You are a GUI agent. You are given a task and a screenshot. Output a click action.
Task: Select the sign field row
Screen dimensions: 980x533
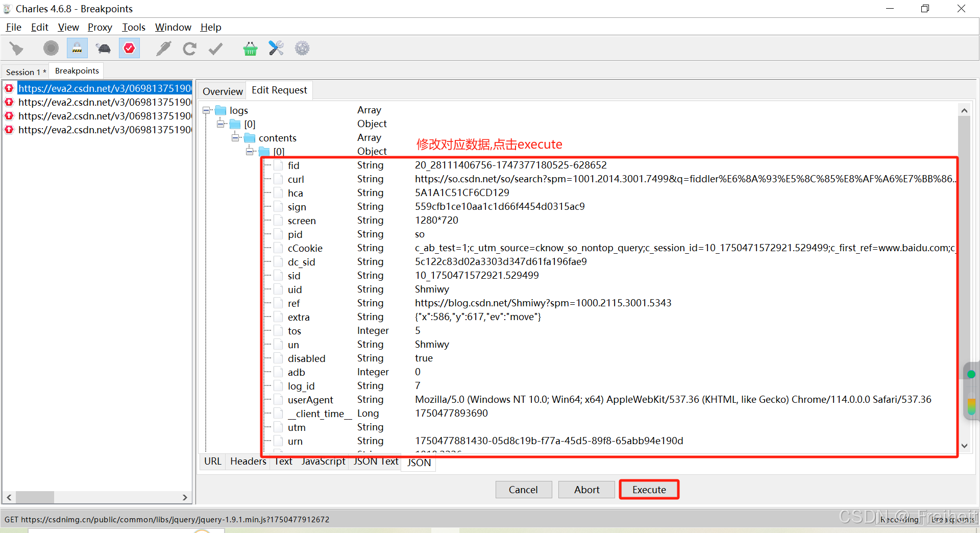[x=609, y=207]
